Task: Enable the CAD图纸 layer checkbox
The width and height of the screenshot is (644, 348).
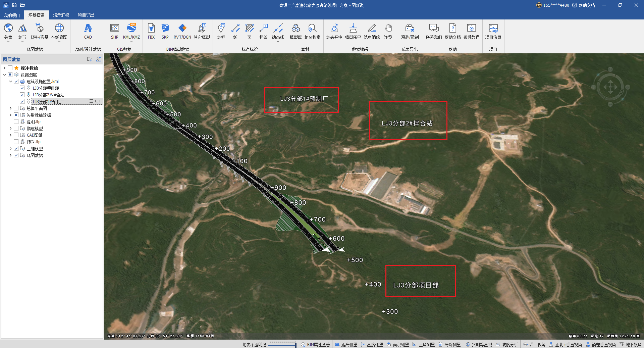Action: click(16, 135)
